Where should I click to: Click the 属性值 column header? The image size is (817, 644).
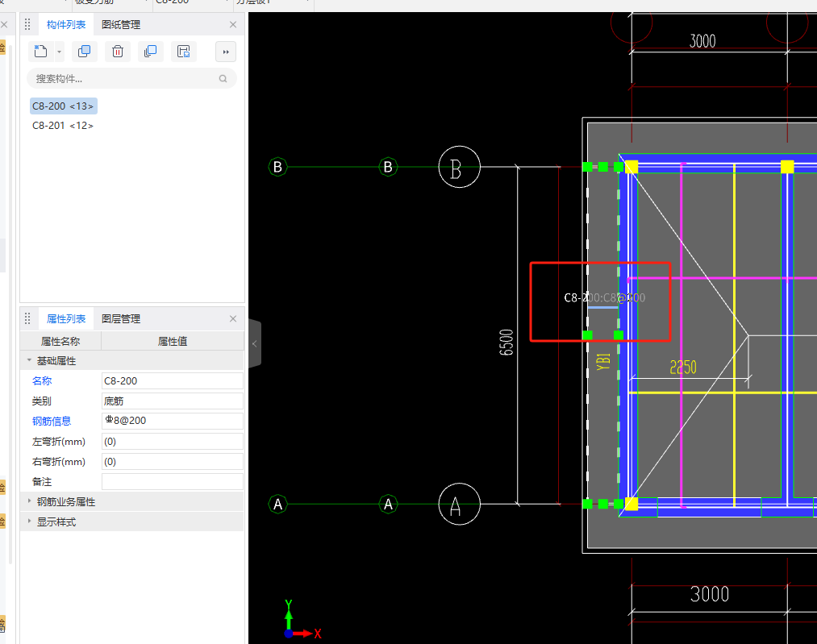[173, 341]
